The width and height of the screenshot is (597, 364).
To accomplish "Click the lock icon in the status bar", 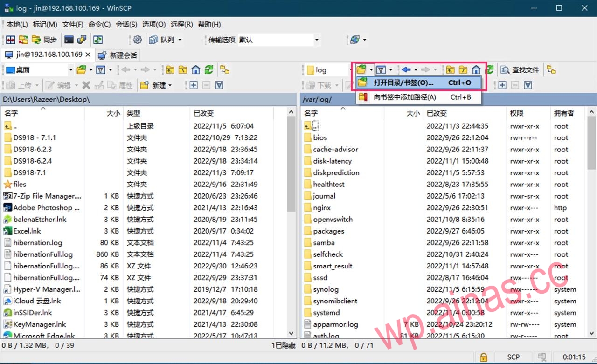I will 484,357.
